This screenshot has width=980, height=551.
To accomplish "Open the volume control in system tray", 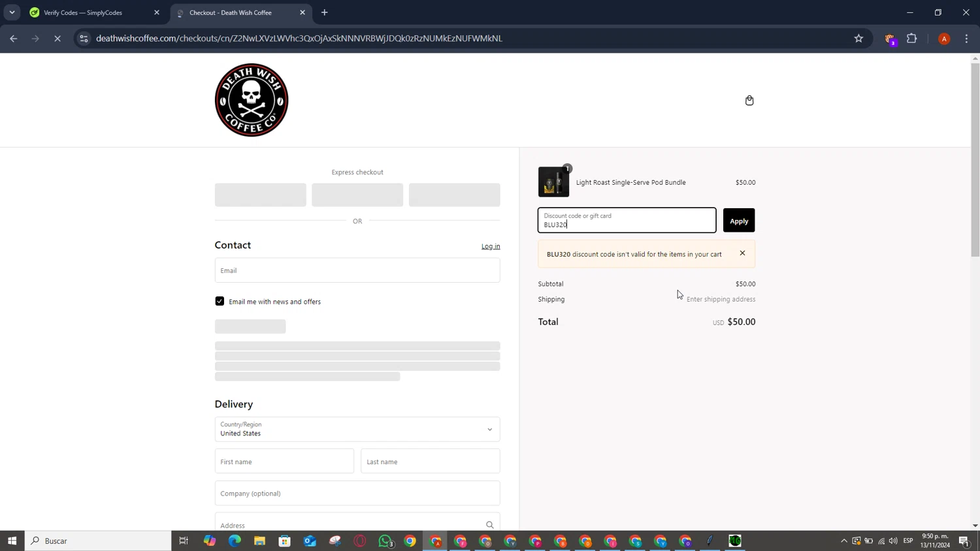I will [893, 541].
